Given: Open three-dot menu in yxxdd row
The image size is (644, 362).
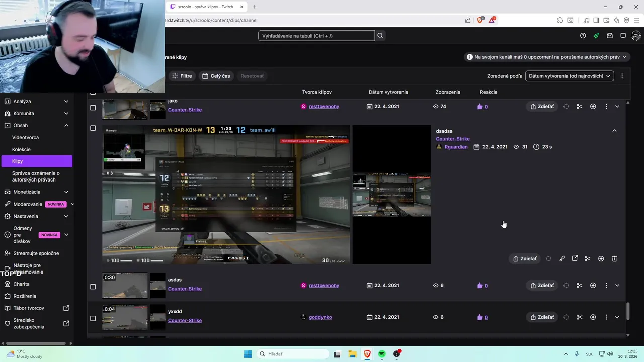Looking at the screenshot, I should pyautogui.click(x=606, y=317).
